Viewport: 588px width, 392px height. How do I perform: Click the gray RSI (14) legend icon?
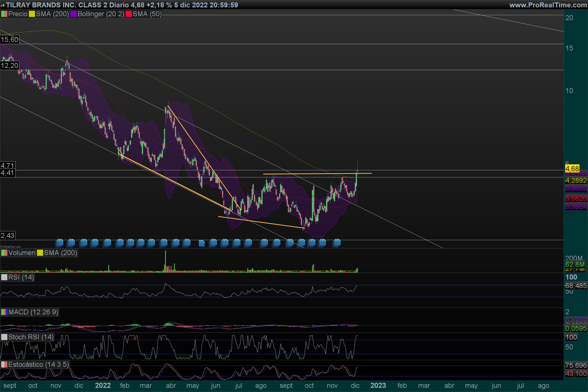4,277
